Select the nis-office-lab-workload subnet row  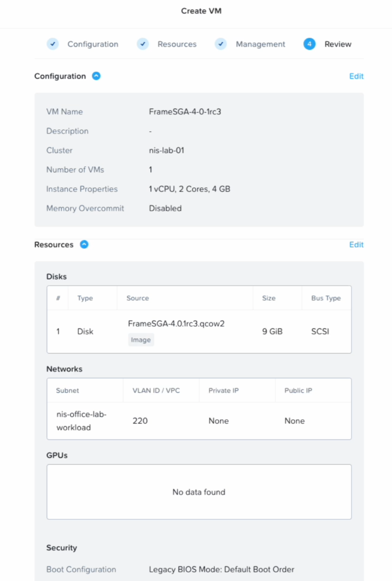click(x=75, y=421)
